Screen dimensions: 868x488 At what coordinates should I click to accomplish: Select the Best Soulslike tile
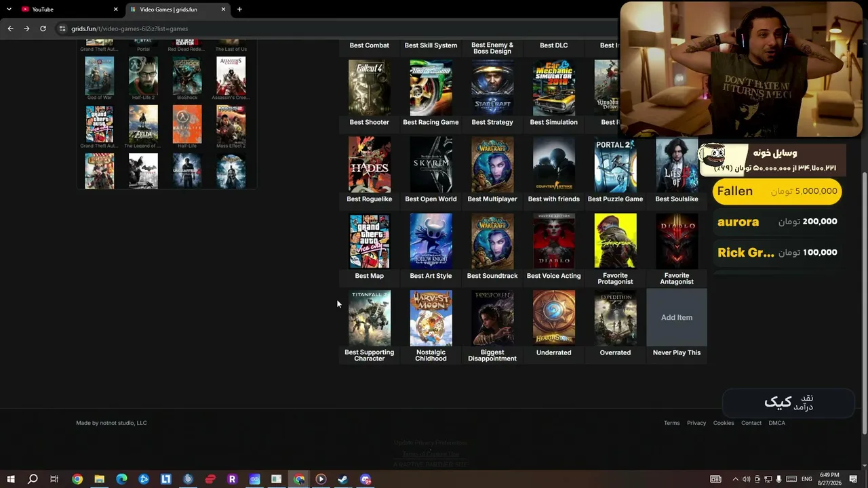pos(677,165)
